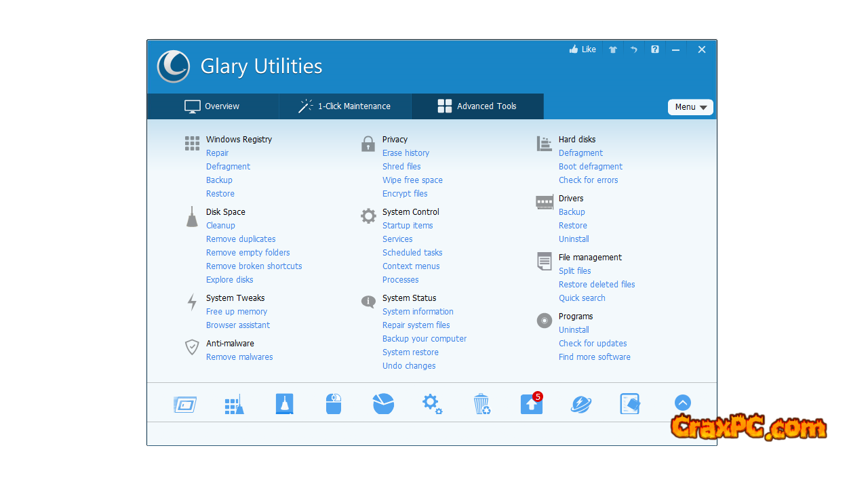Click the Startup items link
868x488 pixels.
tap(408, 226)
